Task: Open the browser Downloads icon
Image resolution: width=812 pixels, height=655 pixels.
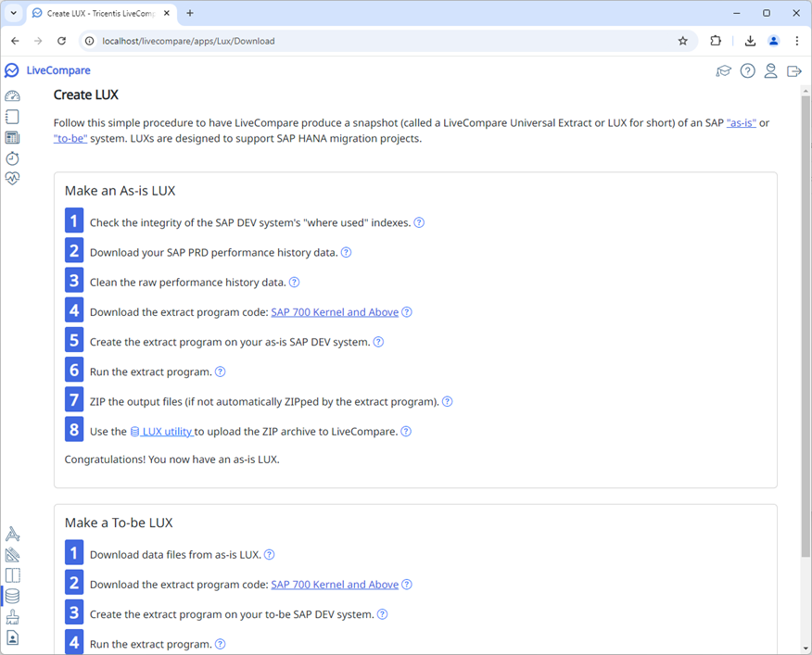Action: click(x=750, y=41)
